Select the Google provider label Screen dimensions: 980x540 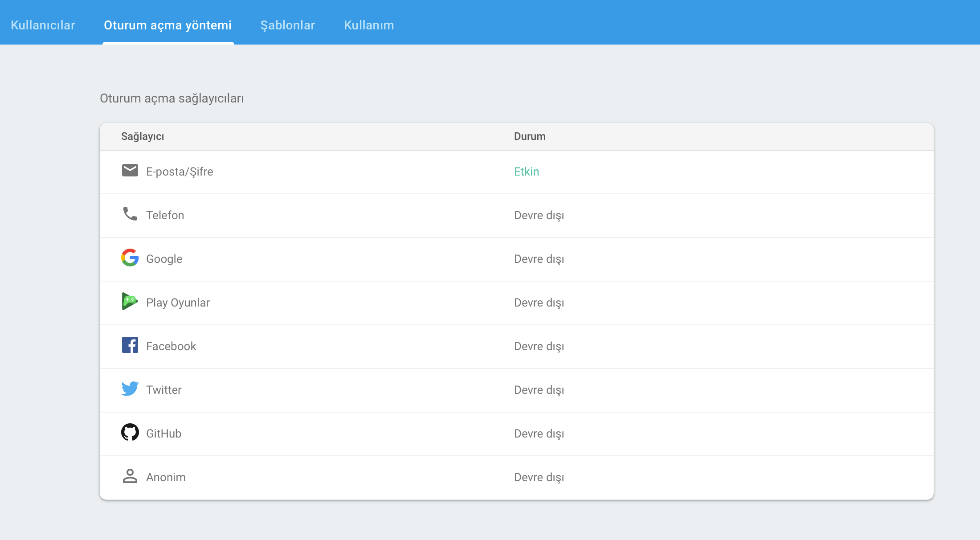164,259
